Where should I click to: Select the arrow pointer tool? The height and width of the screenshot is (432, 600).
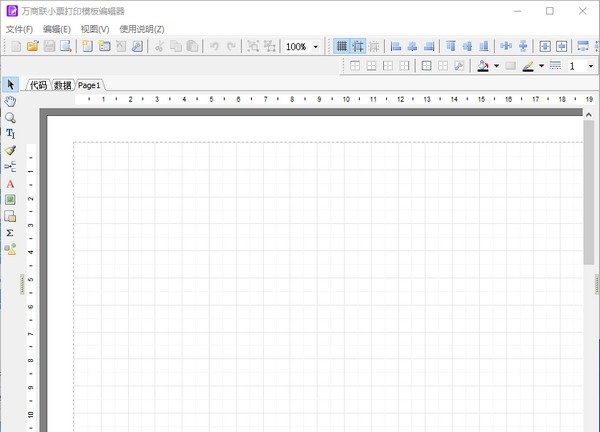tap(11, 84)
